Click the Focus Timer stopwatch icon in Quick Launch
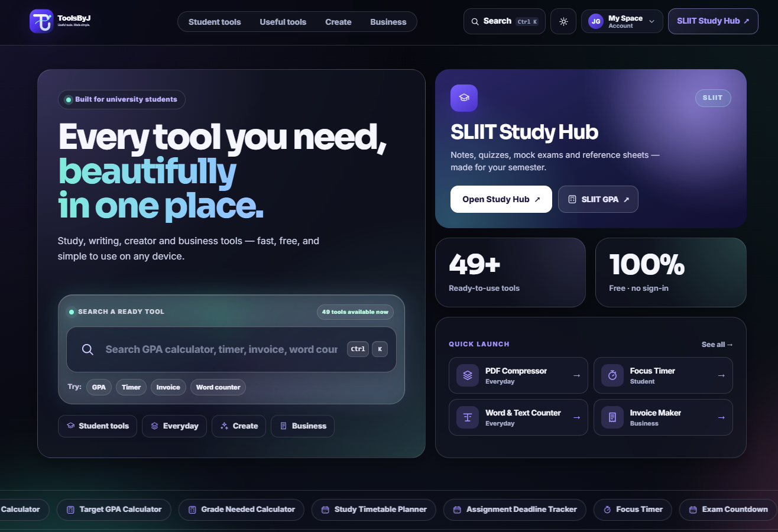 (x=612, y=375)
